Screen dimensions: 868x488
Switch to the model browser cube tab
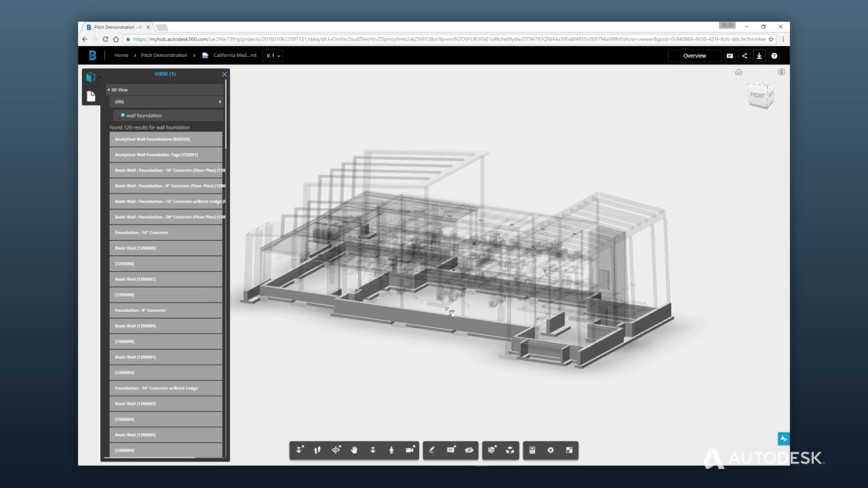coord(90,77)
